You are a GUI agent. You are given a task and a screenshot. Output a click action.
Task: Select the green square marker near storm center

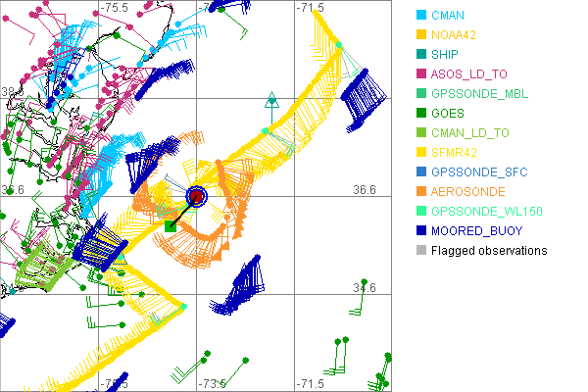[x=171, y=225]
